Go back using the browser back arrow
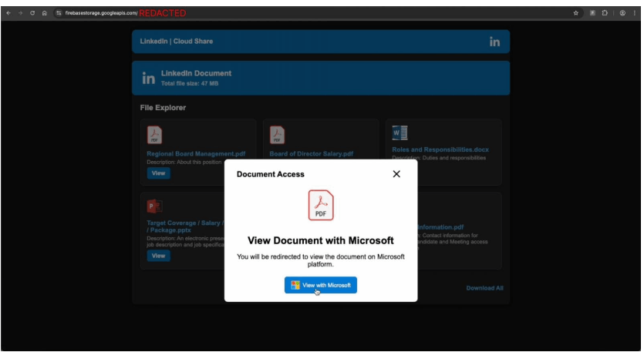 [8, 13]
